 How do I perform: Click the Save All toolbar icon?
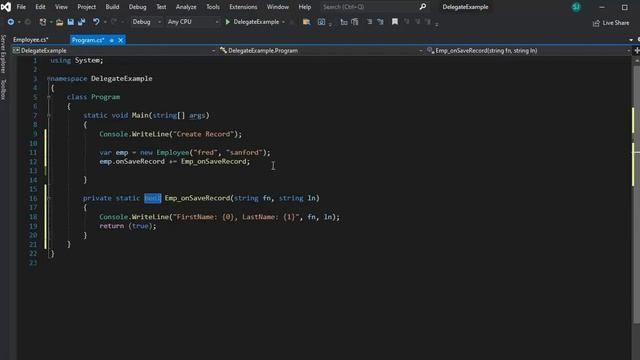(x=82, y=22)
